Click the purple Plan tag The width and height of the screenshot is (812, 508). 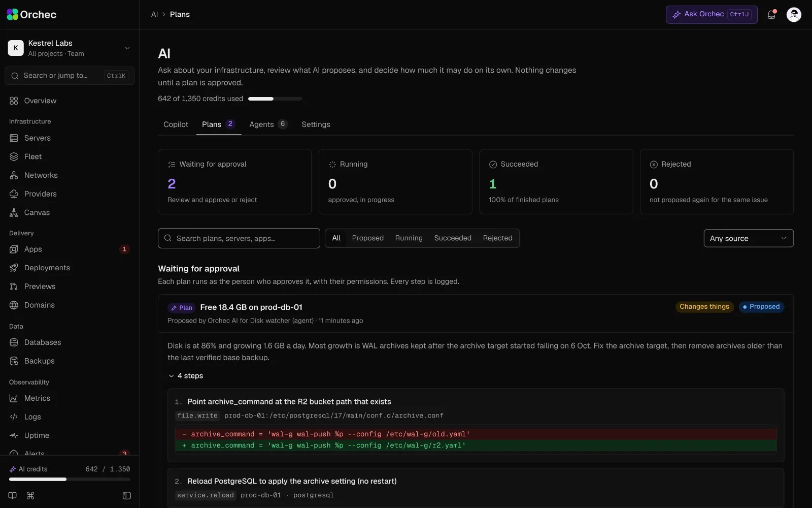point(182,308)
